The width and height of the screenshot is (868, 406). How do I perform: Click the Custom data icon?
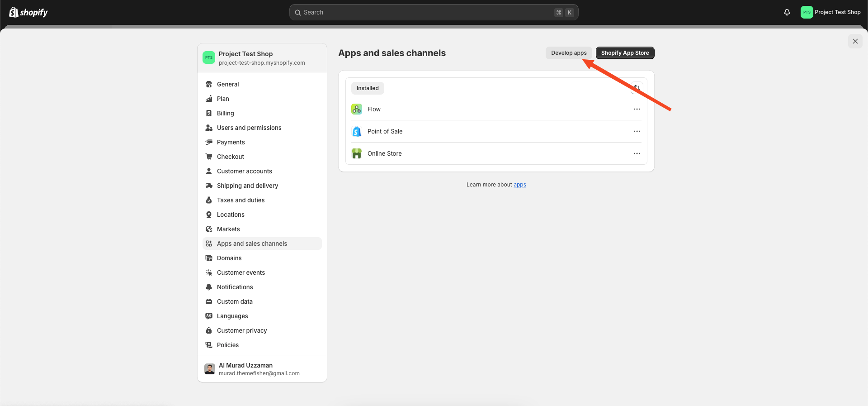pyautogui.click(x=209, y=301)
